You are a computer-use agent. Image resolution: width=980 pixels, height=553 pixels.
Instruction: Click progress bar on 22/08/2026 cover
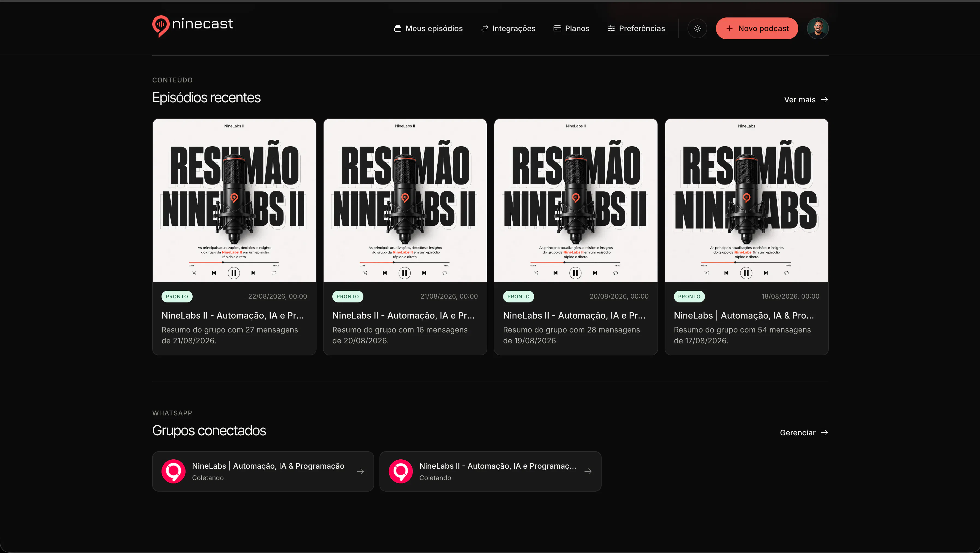tap(234, 262)
